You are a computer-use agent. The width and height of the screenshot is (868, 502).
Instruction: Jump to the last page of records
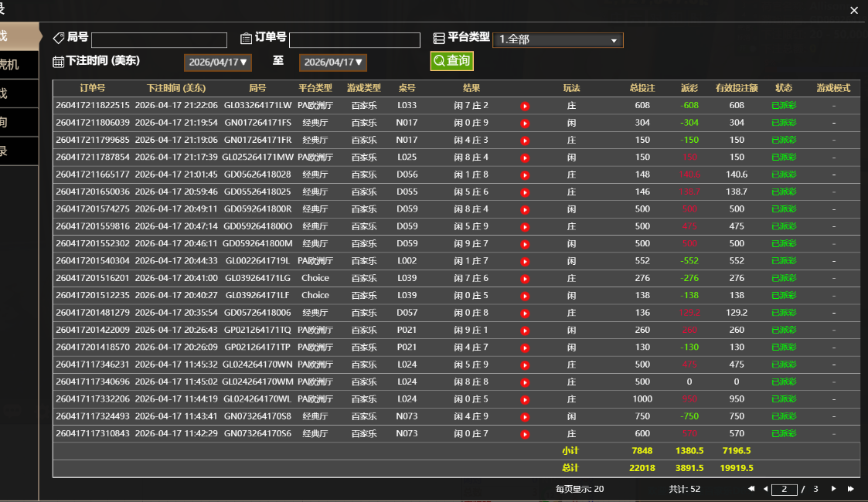[850, 489]
